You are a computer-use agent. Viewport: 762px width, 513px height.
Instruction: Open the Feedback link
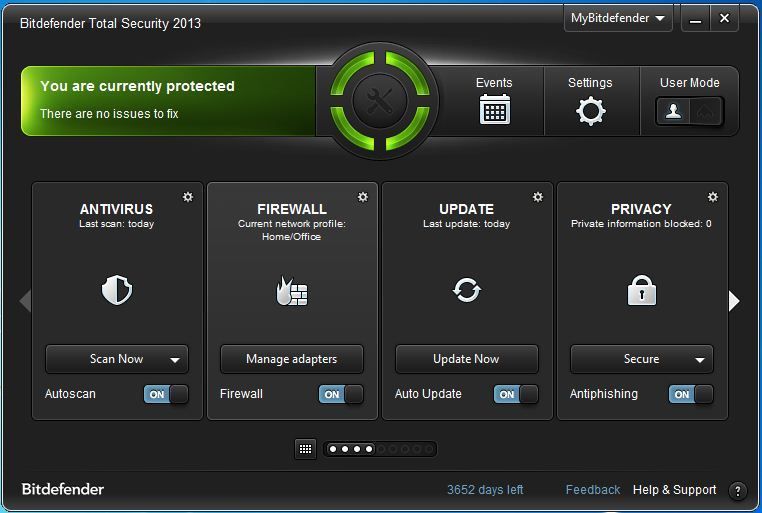pos(593,490)
